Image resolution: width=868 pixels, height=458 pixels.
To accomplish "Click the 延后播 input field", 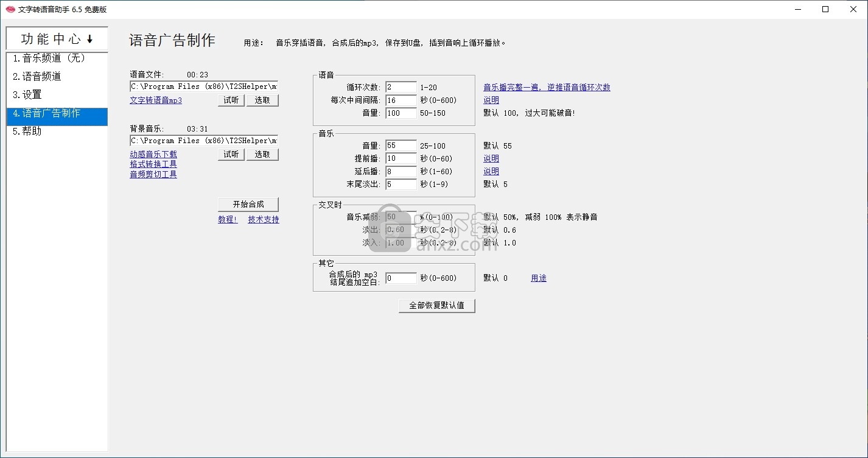I will tap(401, 171).
